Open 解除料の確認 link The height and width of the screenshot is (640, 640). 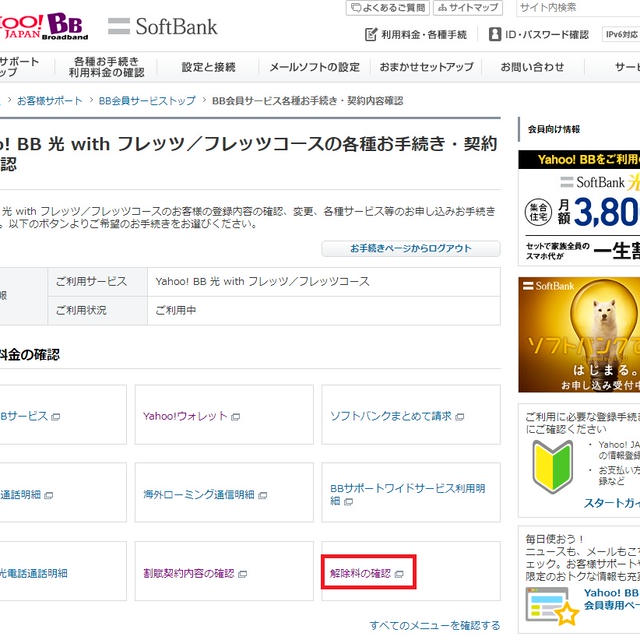[360, 573]
